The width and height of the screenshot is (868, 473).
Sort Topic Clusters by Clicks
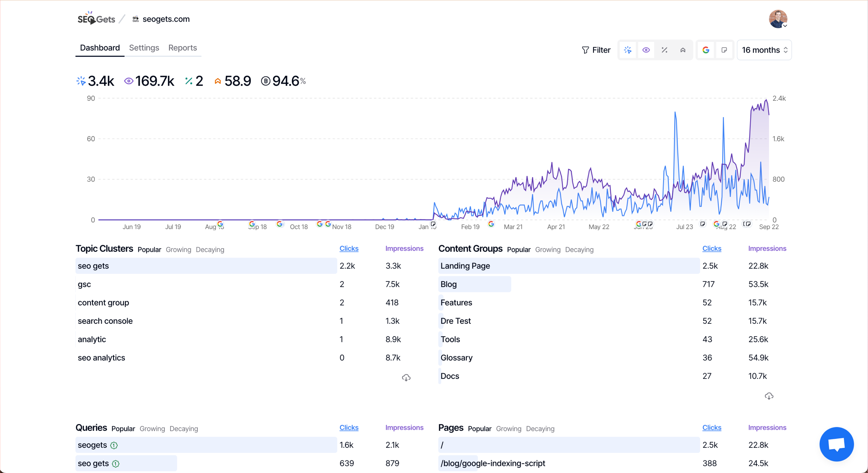(349, 249)
